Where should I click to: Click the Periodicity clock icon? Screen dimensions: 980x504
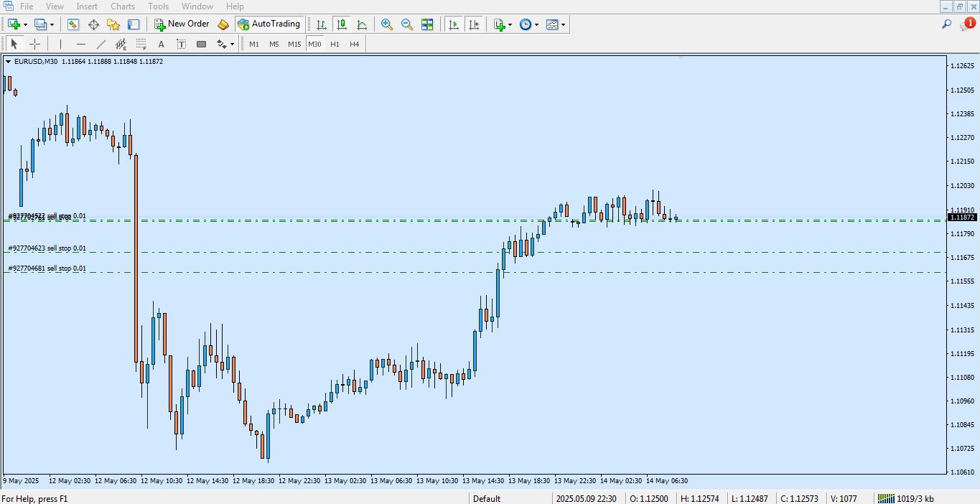tap(526, 24)
